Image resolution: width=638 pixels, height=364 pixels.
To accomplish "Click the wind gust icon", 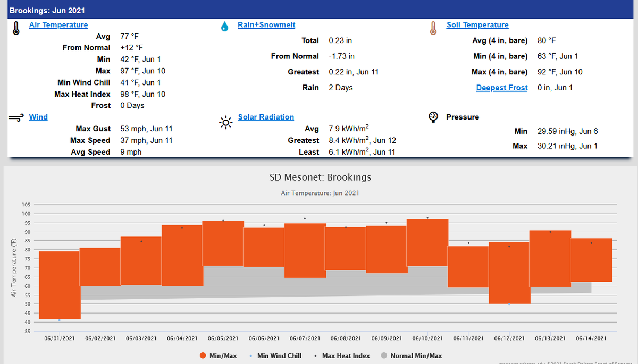I will (16, 117).
